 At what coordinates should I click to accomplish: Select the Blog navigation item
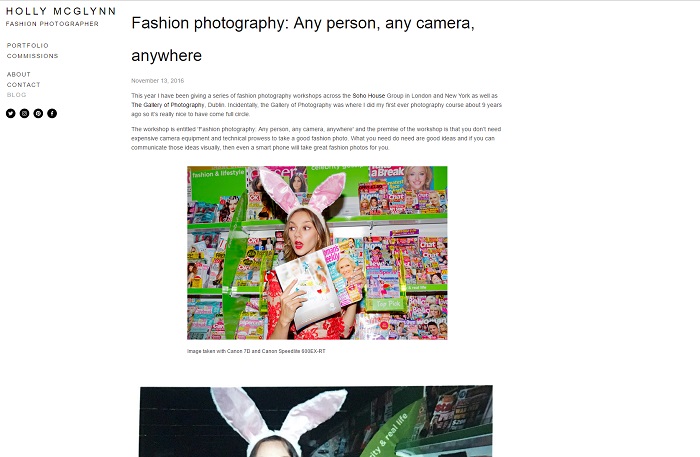[x=17, y=95]
